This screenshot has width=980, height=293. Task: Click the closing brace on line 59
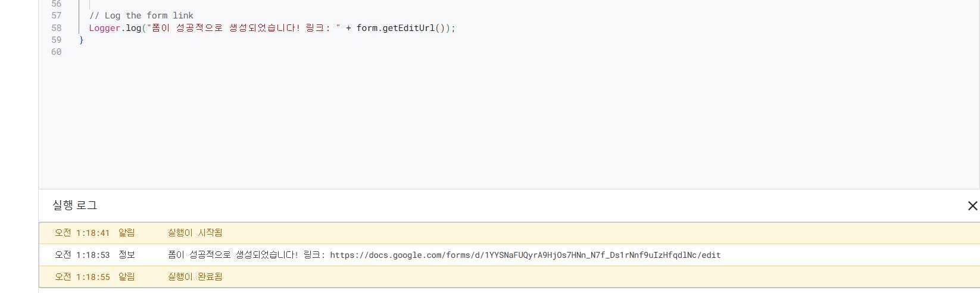pos(82,40)
